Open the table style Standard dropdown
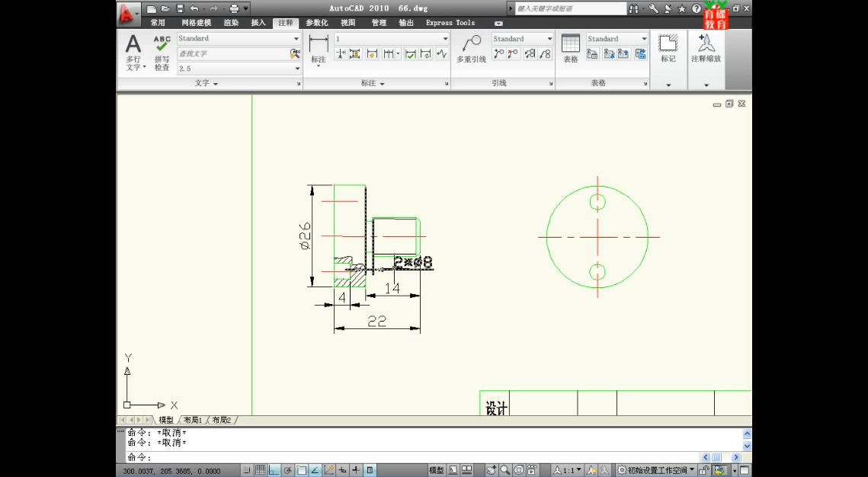This screenshot has width=868, height=477. coord(644,39)
